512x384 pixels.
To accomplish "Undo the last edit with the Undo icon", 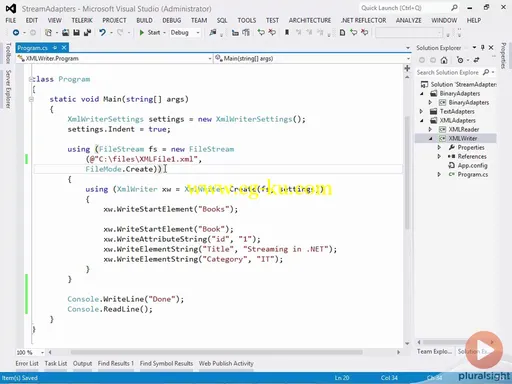I will (102, 32).
